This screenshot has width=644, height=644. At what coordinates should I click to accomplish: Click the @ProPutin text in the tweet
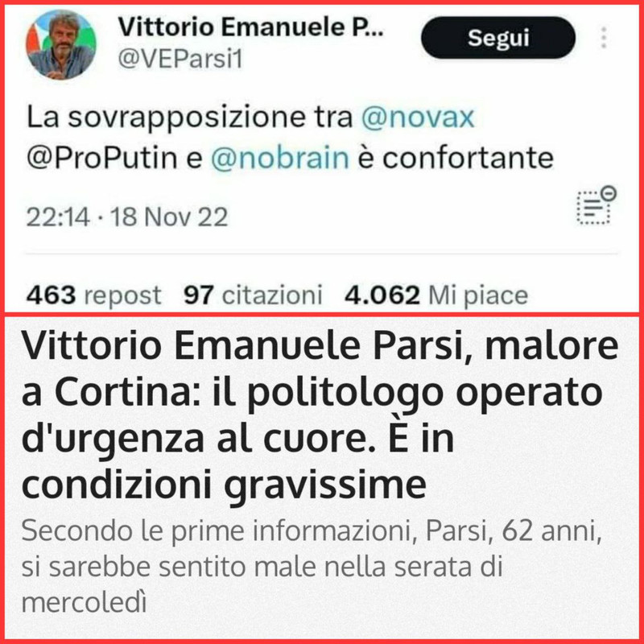102,158
